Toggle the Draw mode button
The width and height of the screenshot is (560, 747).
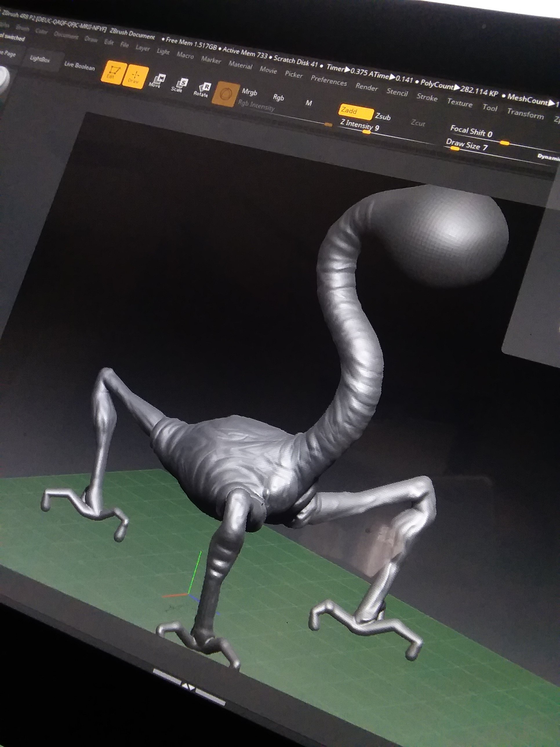click(x=135, y=77)
